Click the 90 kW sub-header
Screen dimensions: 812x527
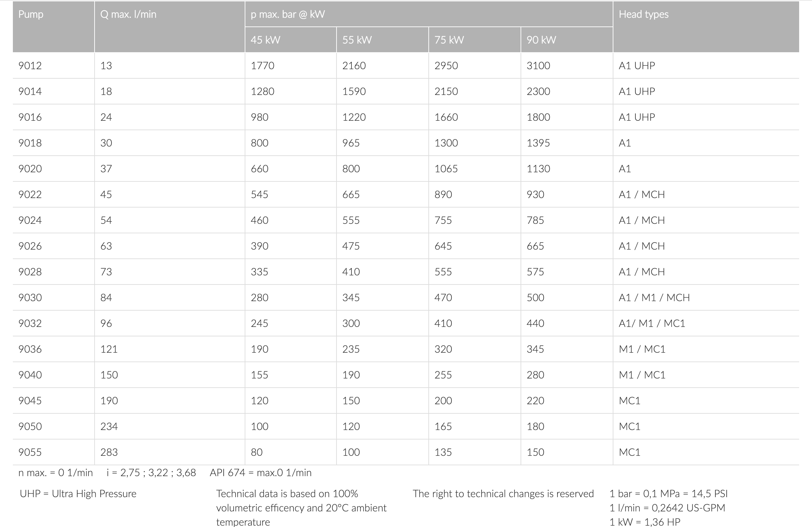tap(541, 40)
